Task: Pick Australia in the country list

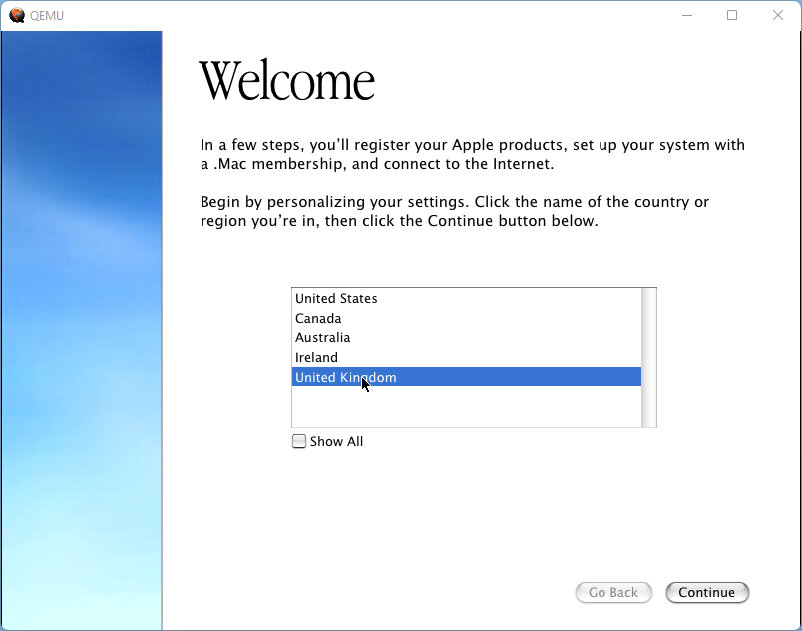Action: pos(322,337)
